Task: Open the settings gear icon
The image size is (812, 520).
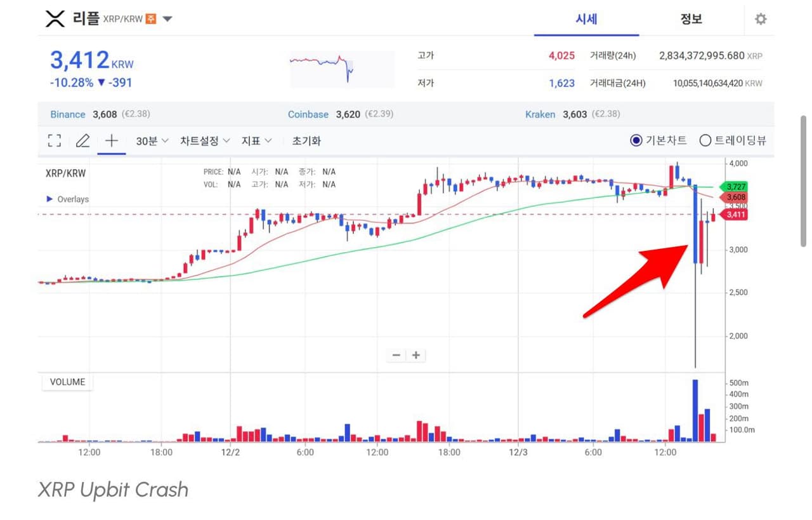Action: tap(761, 19)
